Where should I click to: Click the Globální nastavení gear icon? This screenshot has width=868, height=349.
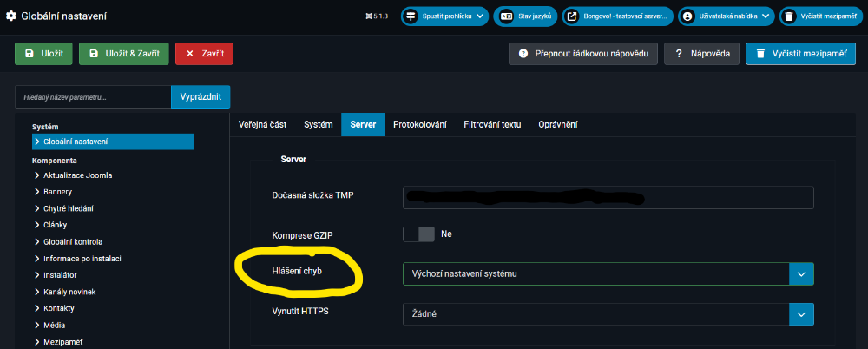coord(11,16)
